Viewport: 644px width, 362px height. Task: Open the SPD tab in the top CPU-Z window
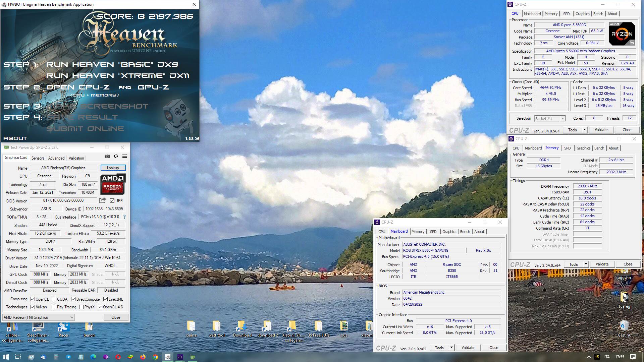566,14
